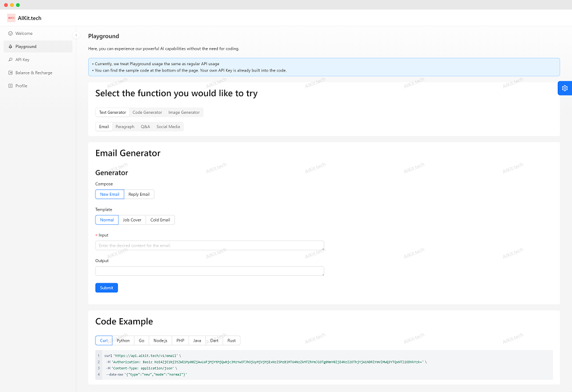Click the AIKit.tech logo icon

[11, 18]
